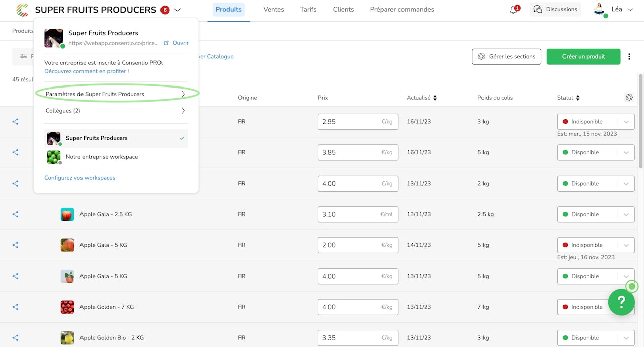Click the table settings gear icon
The image size is (644, 347).
click(629, 98)
